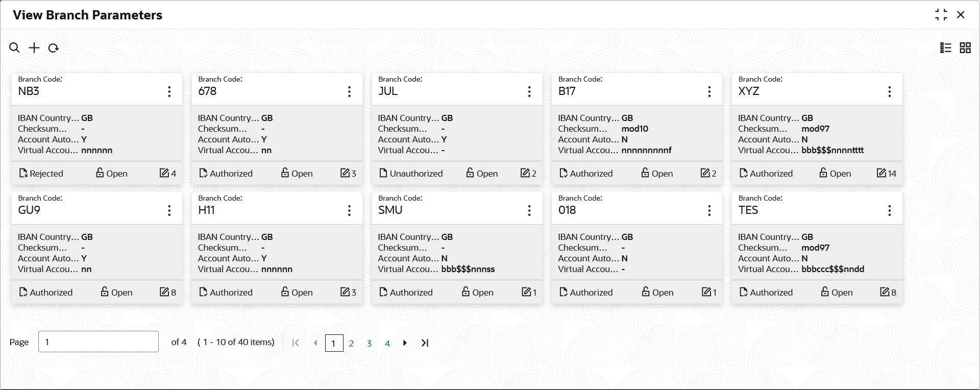The width and height of the screenshot is (980, 390).
Task: Click the Open lock icon on B17 card
Action: [x=646, y=173]
